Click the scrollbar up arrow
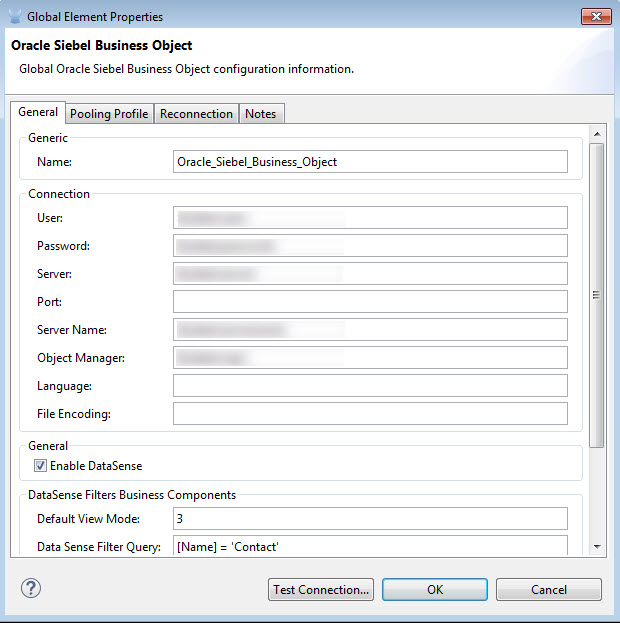This screenshot has width=620, height=623. click(596, 133)
